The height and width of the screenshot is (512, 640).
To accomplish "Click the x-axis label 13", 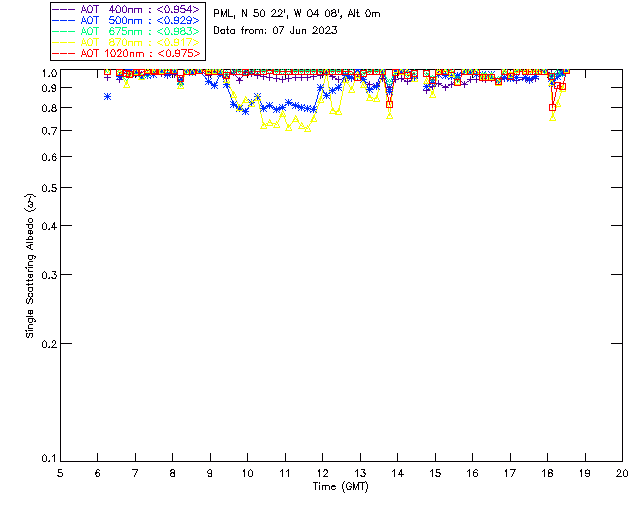I will [360, 473].
